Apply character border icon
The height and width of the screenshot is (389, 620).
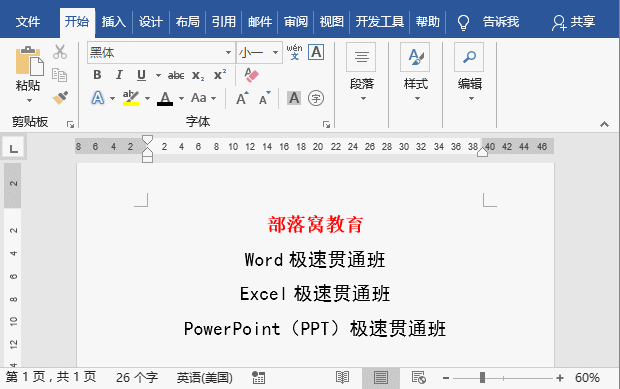coord(316,52)
